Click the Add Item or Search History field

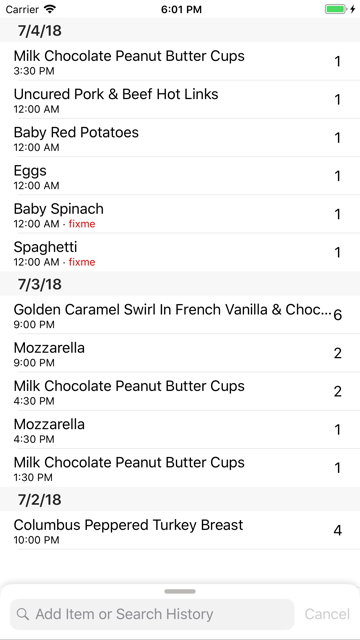point(152,614)
